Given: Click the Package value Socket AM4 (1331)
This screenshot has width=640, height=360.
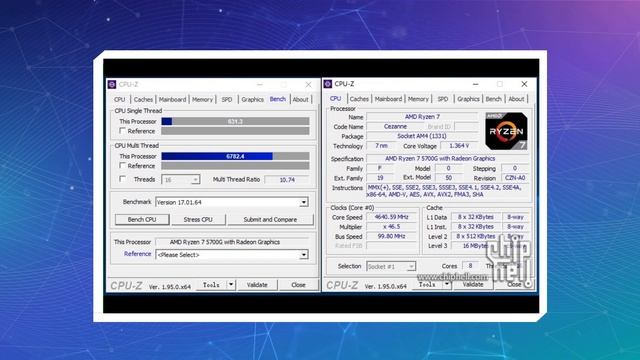Looking at the screenshot, I should pyautogui.click(x=422, y=136).
